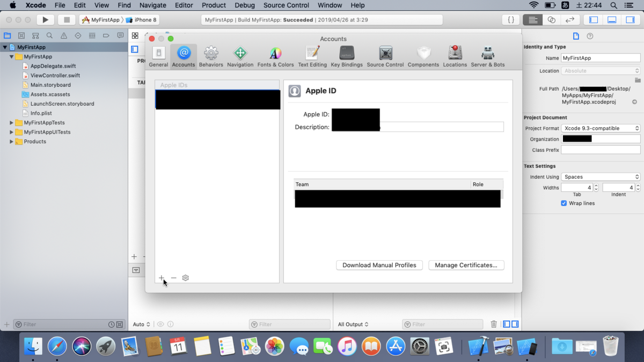The image size is (644, 362).
Task: Stop the running scheme
Action: tap(67, 20)
